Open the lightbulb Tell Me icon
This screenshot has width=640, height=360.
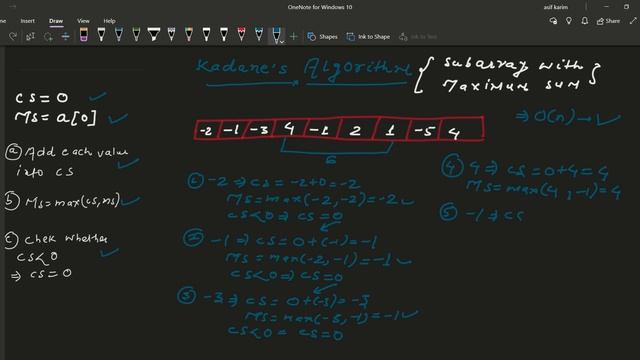point(569,21)
